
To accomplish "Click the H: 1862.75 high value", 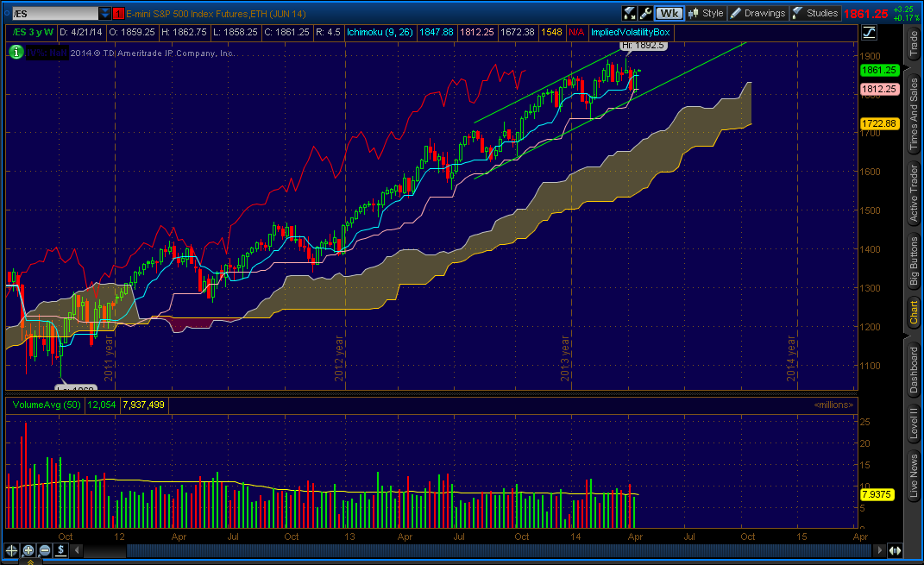I will point(184,32).
